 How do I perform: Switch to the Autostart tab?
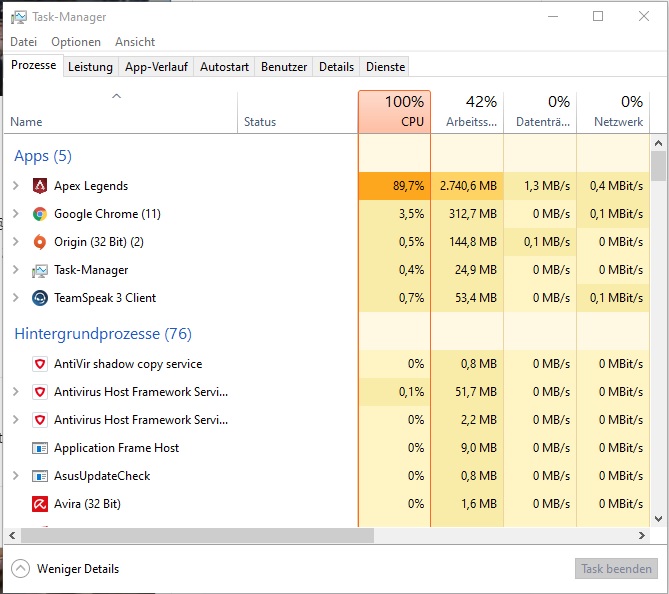224,67
